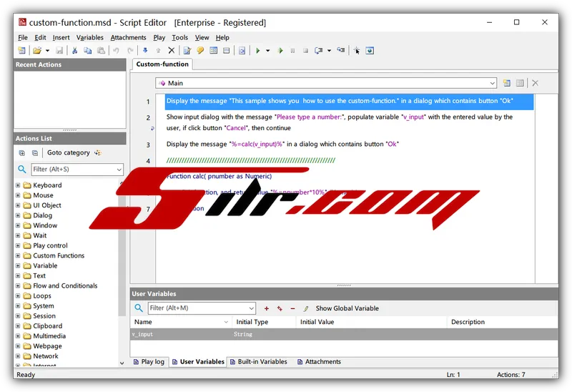Play from the selected action with the second green arrow
This screenshot has width=572, height=392.
(x=280, y=50)
